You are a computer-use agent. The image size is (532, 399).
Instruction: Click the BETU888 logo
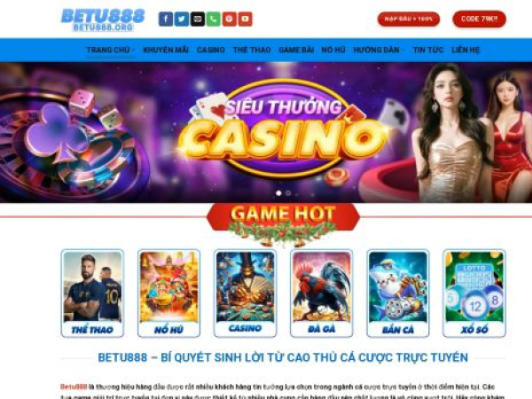103,20
